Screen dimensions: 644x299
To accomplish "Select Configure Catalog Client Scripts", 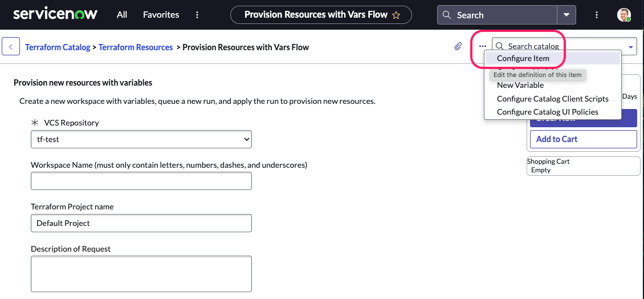I will pos(552,99).
